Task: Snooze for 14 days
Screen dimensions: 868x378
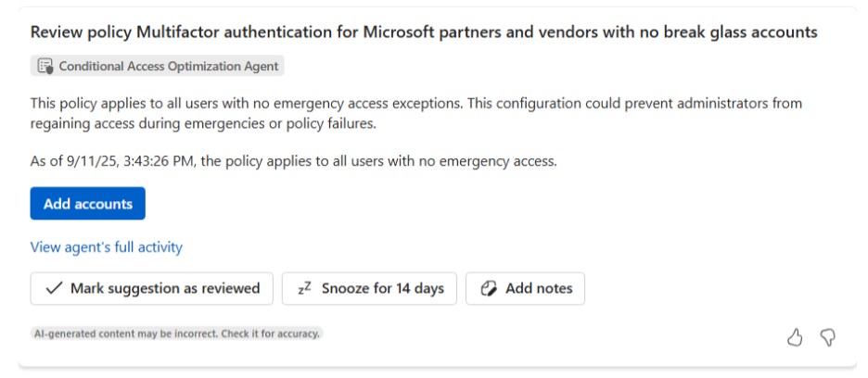Action: click(x=382, y=289)
